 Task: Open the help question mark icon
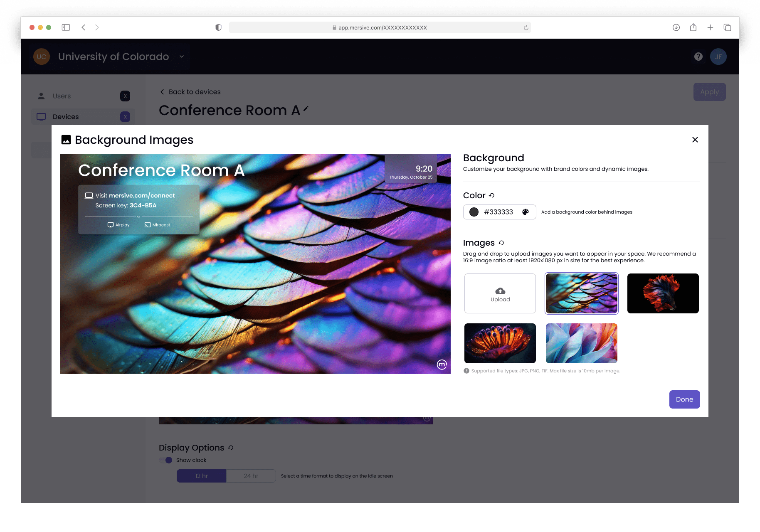pos(698,57)
